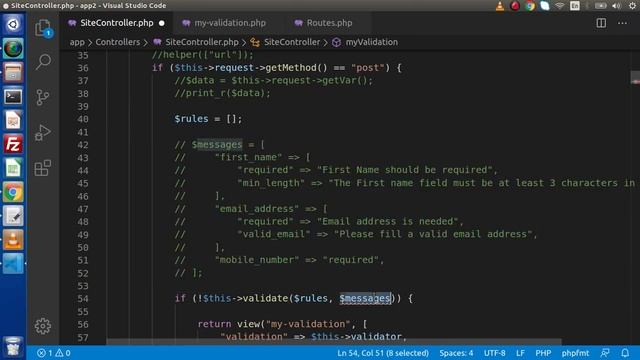Select app breadcrumb segment
The height and width of the screenshot is (360, 640).
(77, 42)
